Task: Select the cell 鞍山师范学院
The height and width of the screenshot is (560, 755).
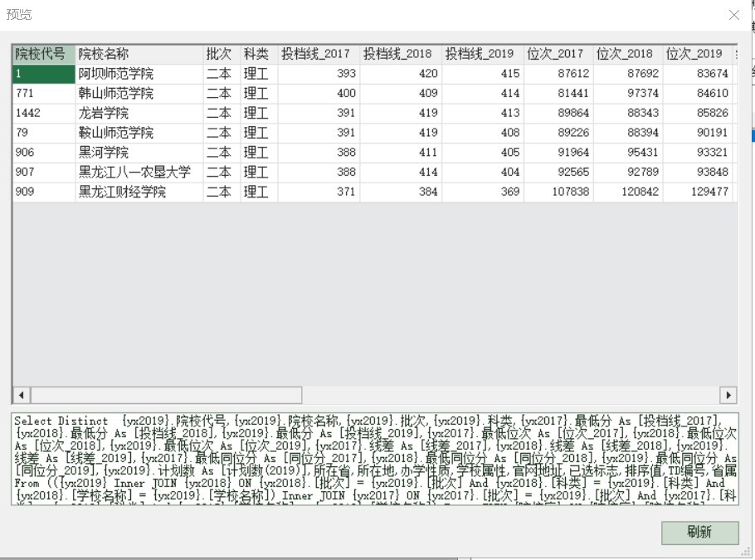Action: pos(139,133)
